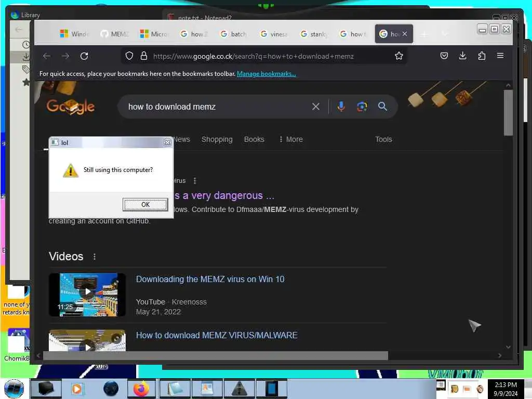Click the page's vertical scrollbar thumb
Image resolution: width=532 pixels, height=399 pixels.
click(508, 113)
